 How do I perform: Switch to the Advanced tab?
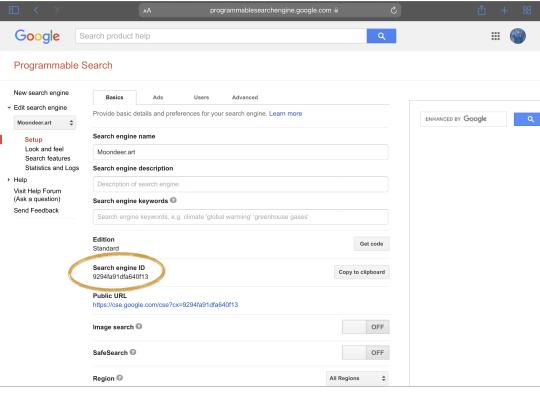245,97
